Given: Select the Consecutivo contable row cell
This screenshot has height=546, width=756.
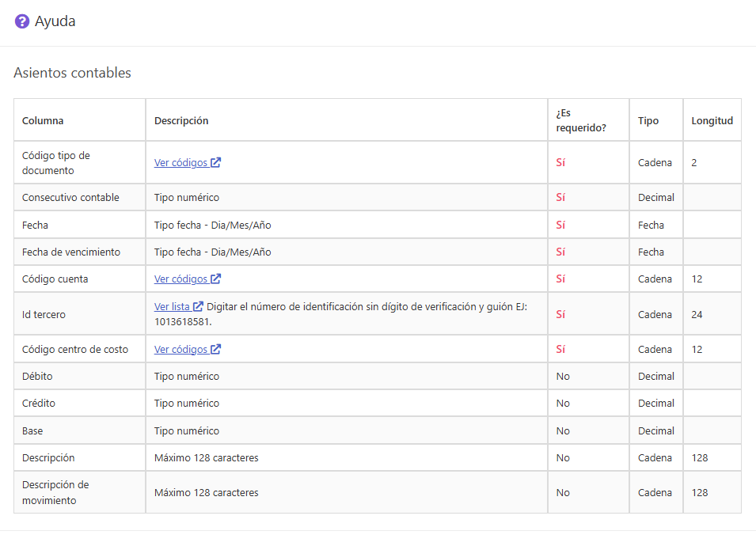Looking at the screenshot, I should tap(79, 197).
